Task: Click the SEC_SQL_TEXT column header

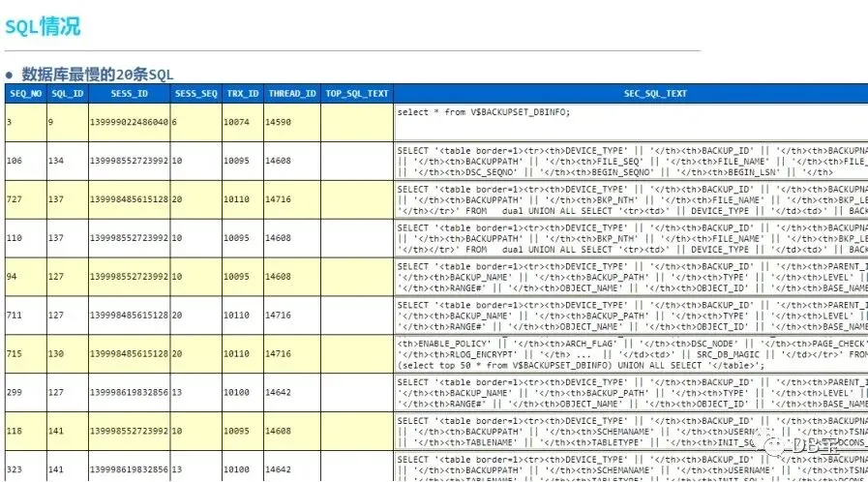Action: (x=655, y=94)
